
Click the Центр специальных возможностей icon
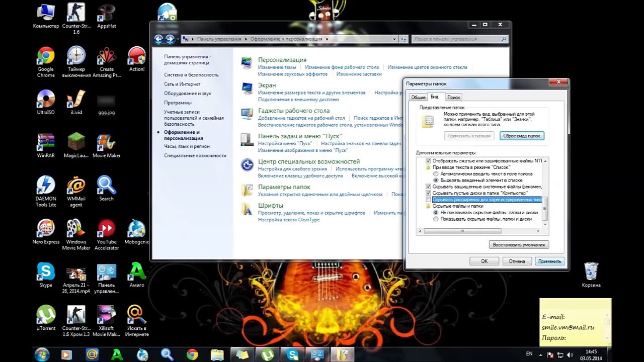[247, 164]
